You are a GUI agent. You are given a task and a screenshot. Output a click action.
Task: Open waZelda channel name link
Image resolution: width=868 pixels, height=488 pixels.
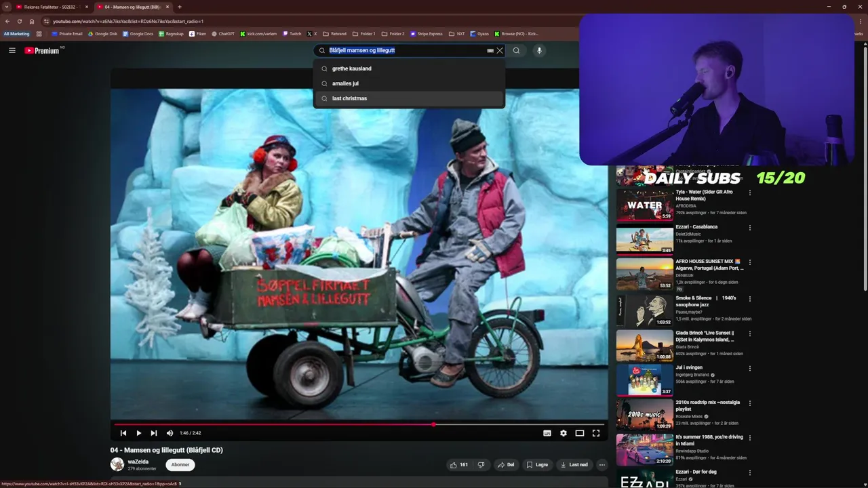click(x=138, y=462)
